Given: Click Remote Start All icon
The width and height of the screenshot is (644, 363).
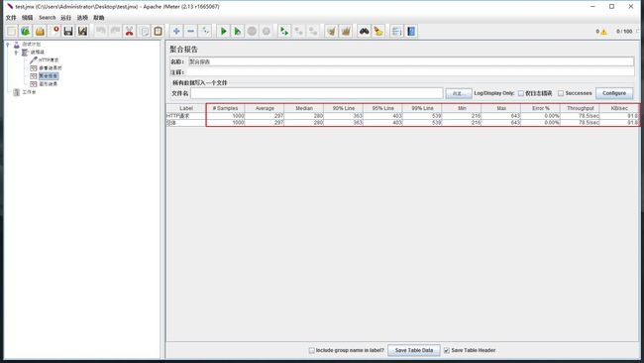Looking at the screenshot, I should tap(283, 32).
